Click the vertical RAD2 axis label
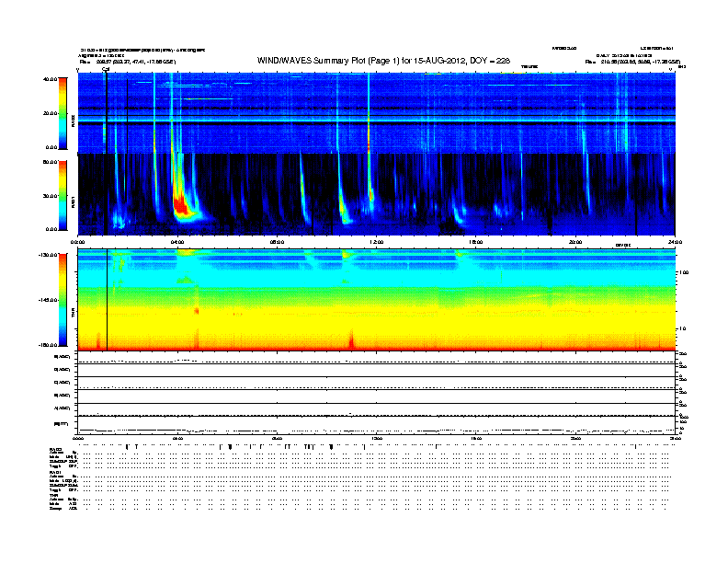The width and height of the screenshot is (728, 563). click(x=73, y=121)
